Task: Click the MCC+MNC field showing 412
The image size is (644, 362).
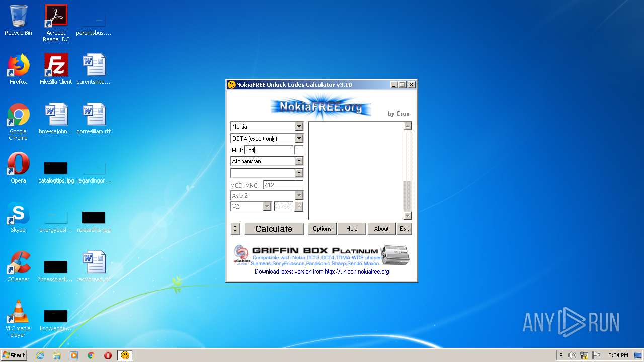Action: point(283,185)
